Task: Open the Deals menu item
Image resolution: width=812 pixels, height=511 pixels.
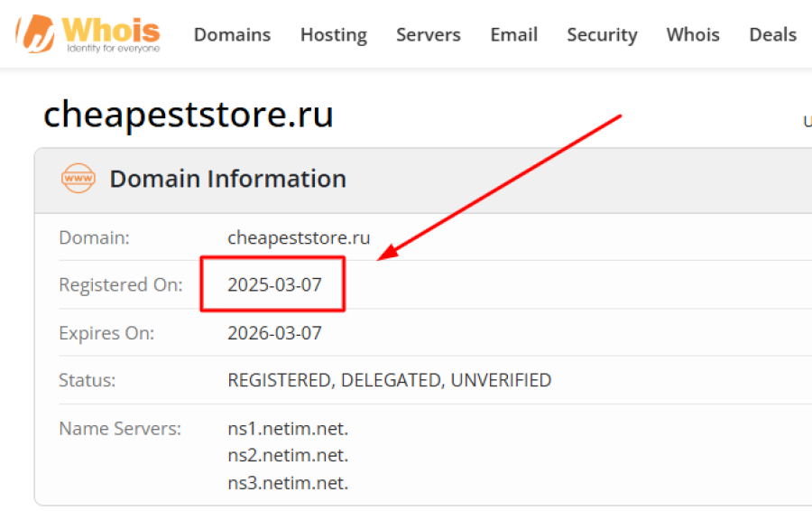Action: [772, 35]
